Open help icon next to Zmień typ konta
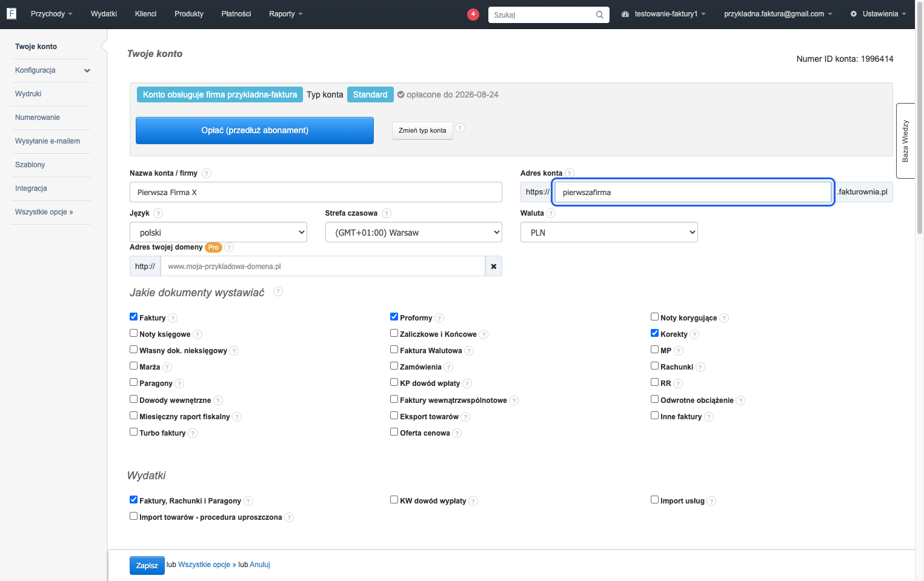924x581 pixels. pyautogui.click(x=460, y=128)
